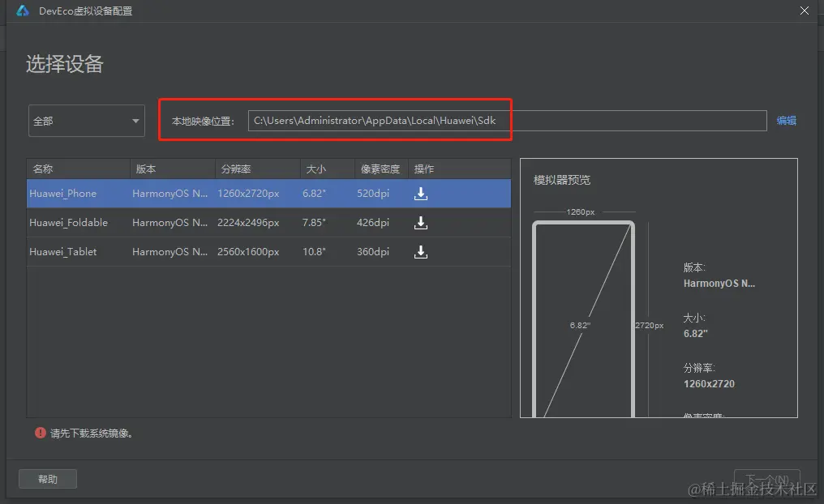This screenshot has width=824, height=504.
Task: Click the HarmonyOS N... version in preview
Action: 719,284
